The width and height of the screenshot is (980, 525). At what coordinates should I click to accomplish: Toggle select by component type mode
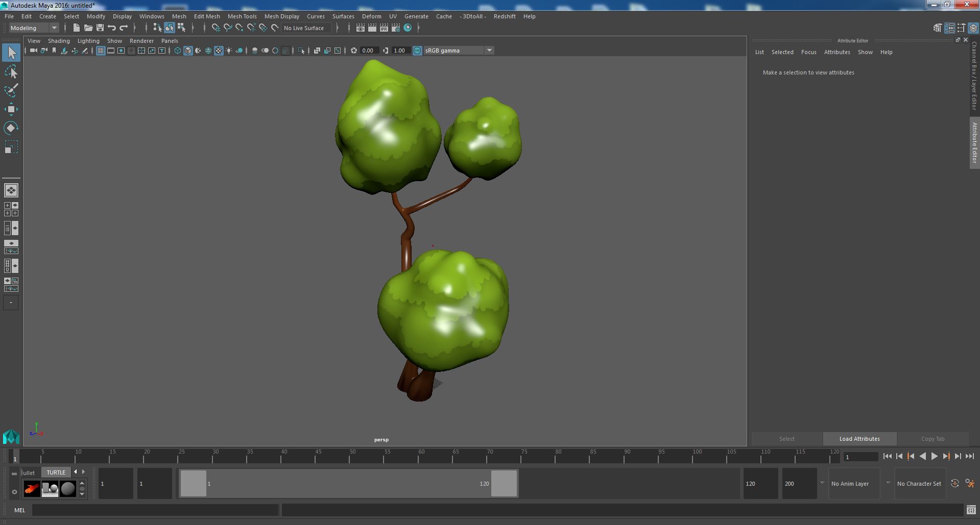[x=181, y=28]
